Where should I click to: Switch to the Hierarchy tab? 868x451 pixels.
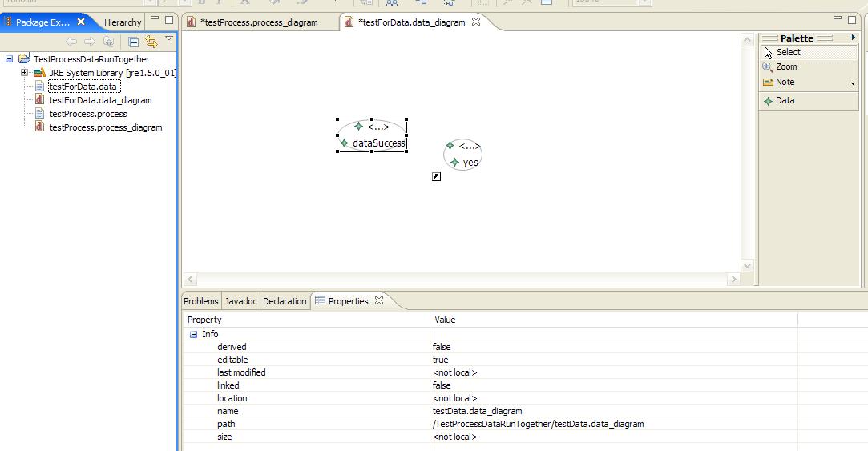click(123, 22)
